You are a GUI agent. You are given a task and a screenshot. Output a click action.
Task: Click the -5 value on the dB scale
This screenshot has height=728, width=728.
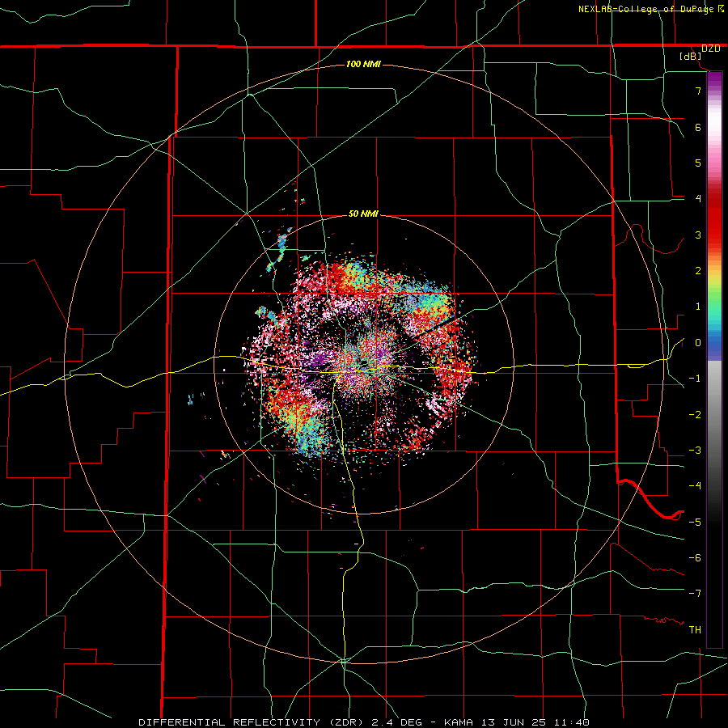(x=695, y=523)
